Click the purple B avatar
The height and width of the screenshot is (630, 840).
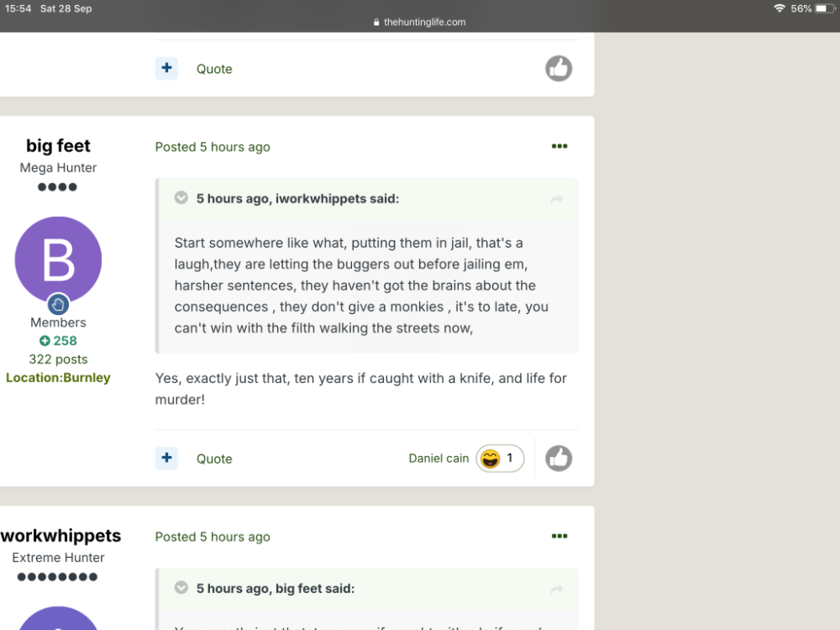click(x=58, y=260)
